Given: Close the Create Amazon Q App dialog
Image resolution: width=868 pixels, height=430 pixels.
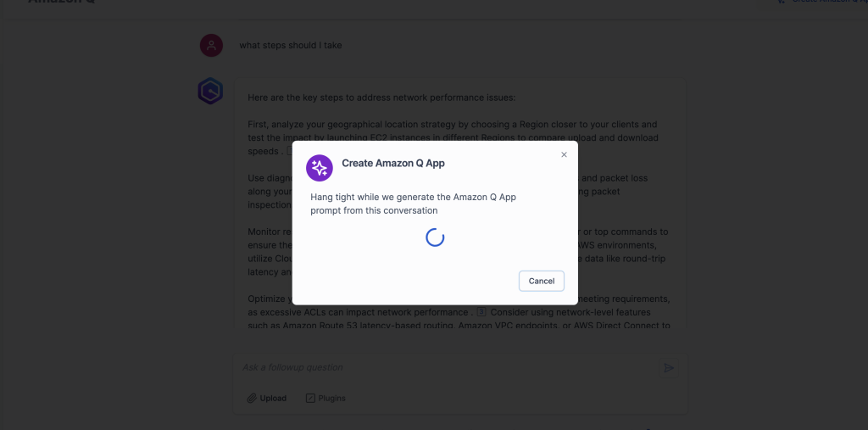Looking at the screenshot, I should tap(564, 154).
